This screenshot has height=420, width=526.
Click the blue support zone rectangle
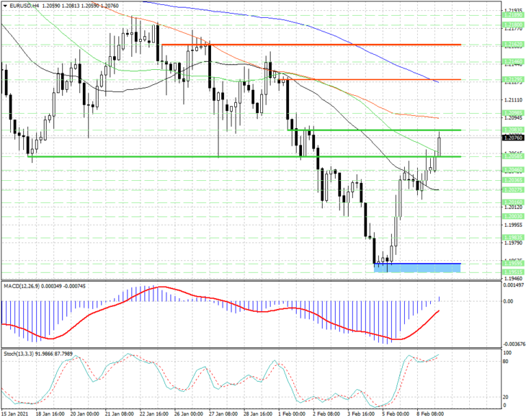pos(417,268)
